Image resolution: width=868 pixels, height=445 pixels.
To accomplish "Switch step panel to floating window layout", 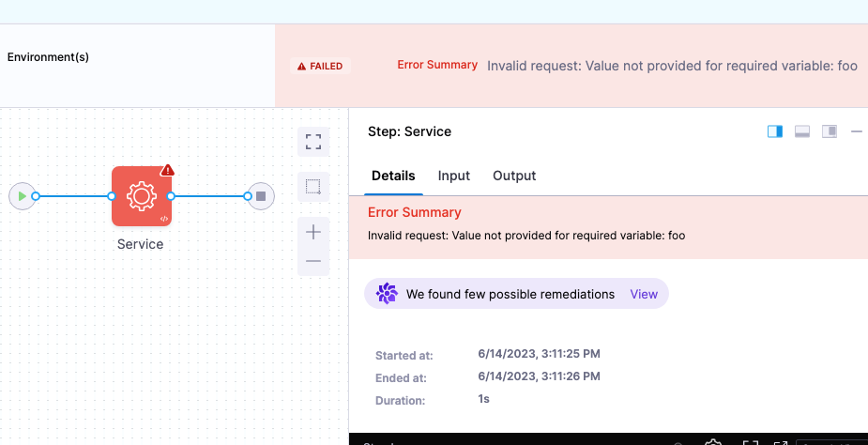I will (x=830, y=131).
